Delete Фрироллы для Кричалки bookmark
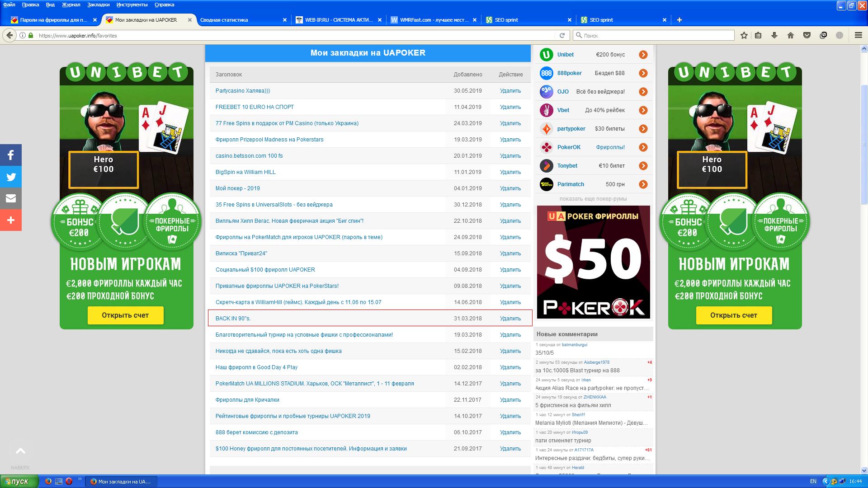868x488 pixels. click(x=510, y=400)
